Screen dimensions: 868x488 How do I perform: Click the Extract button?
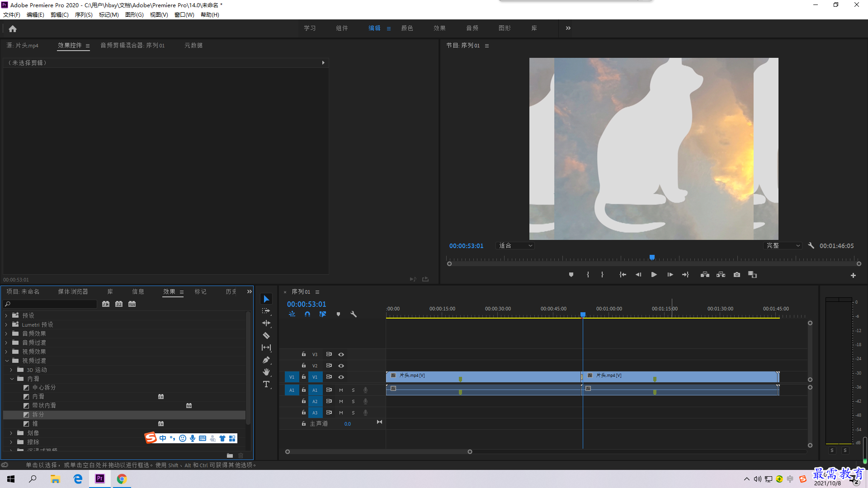(721, 275)
